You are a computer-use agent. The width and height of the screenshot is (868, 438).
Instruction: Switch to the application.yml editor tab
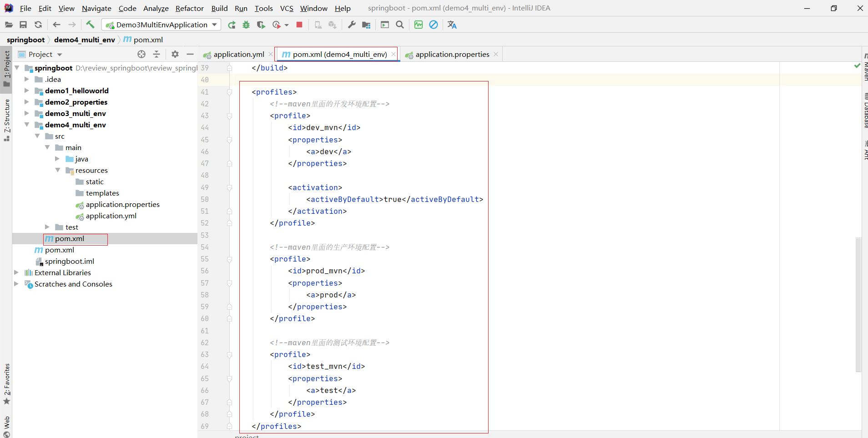(238, 54)
